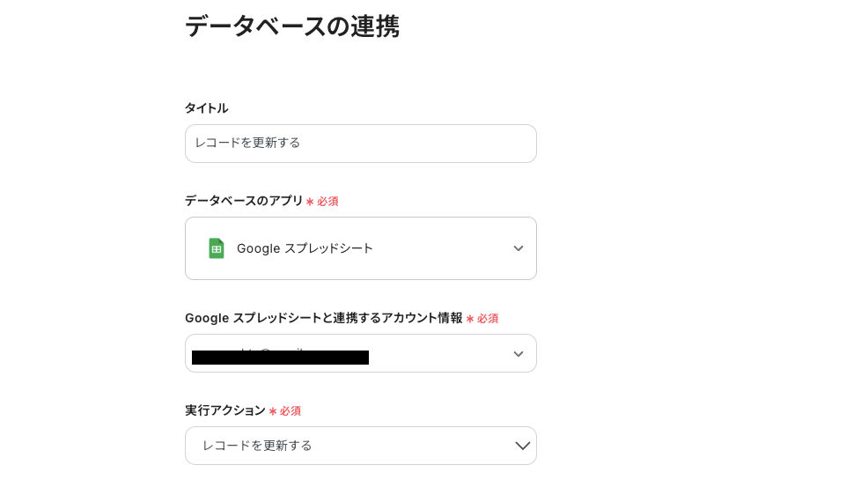
Task: Click the Google Sheets icon in app selector
Action: tap(216, 248)
